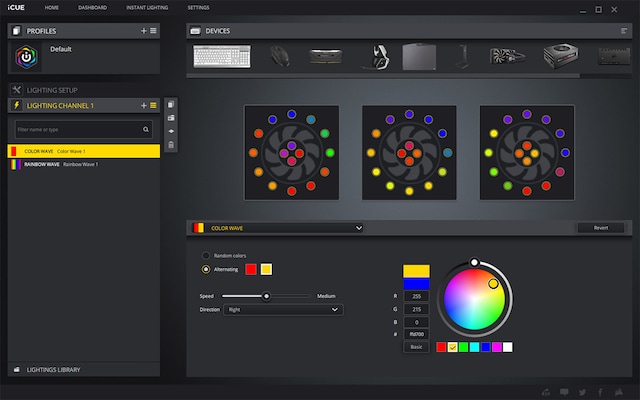Go to Instant Lighting menu

click(147, 8)
